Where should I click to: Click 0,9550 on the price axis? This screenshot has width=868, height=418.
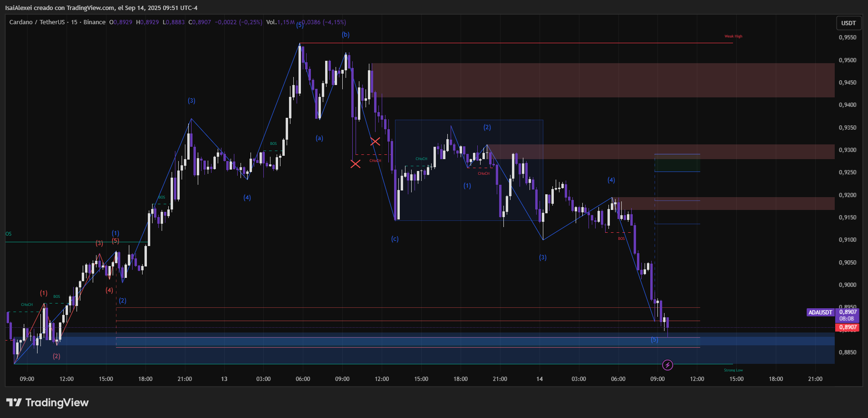pyautogui.click(x=847, y=38)
